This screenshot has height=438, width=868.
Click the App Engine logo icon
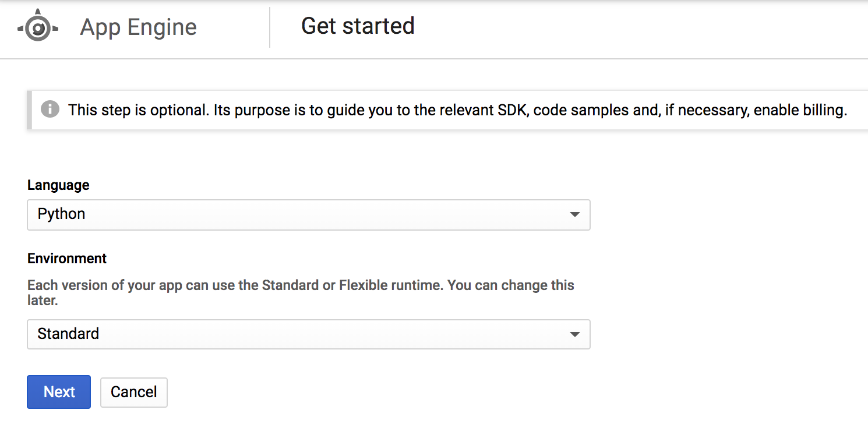pos(38,28)
